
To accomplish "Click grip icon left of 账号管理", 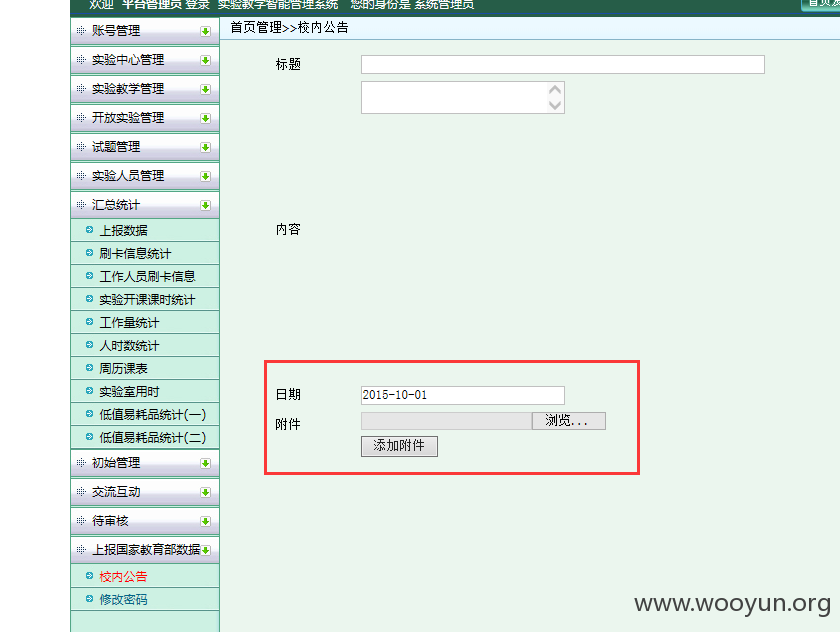I will (81, 31).
